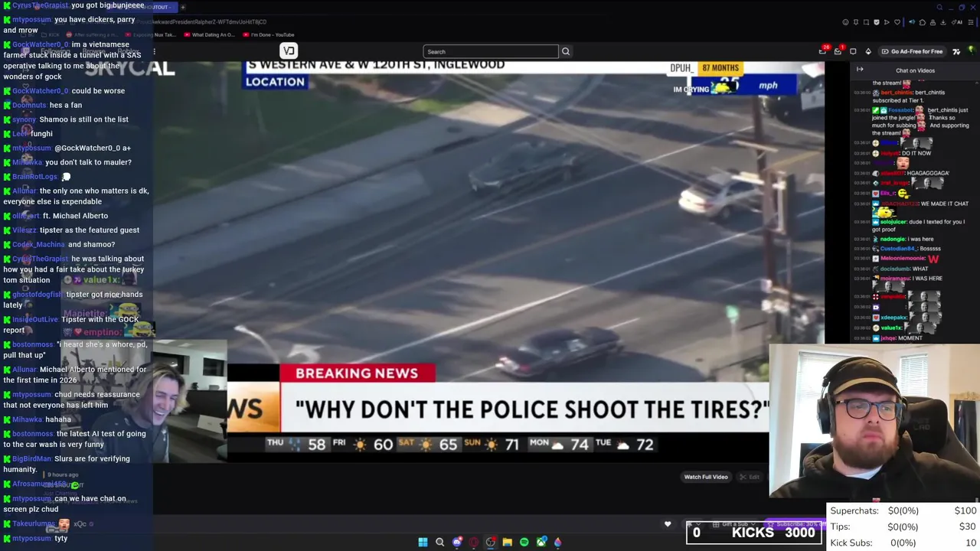
Task: Open File Explorer from the taskbar
Action: 507,542
